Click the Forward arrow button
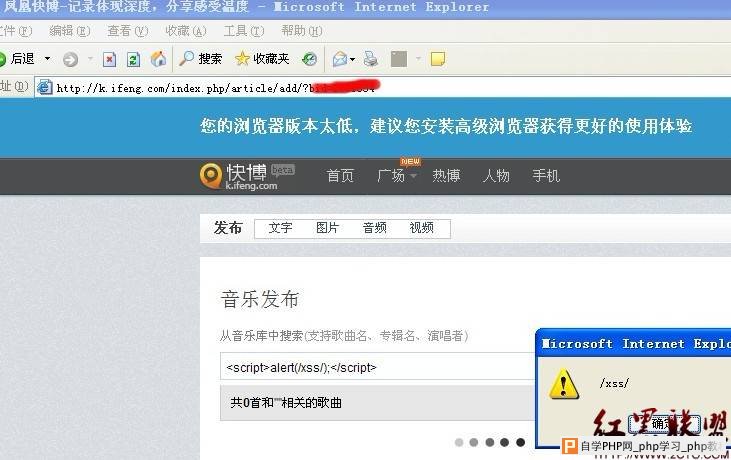 [70, 59]
